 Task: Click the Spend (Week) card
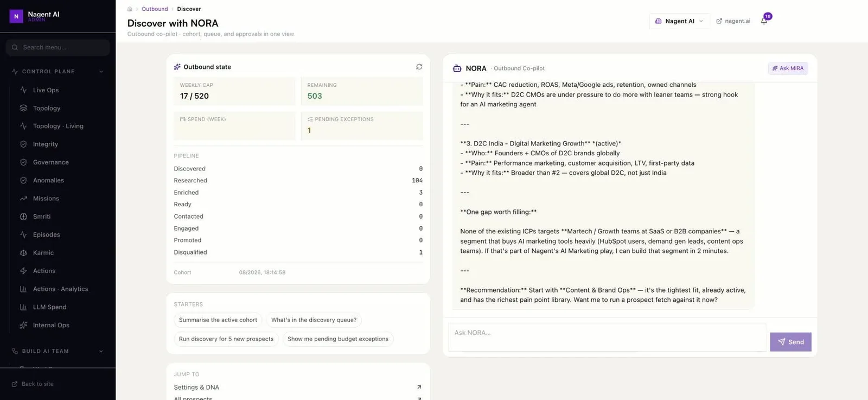tap(234, 126)
